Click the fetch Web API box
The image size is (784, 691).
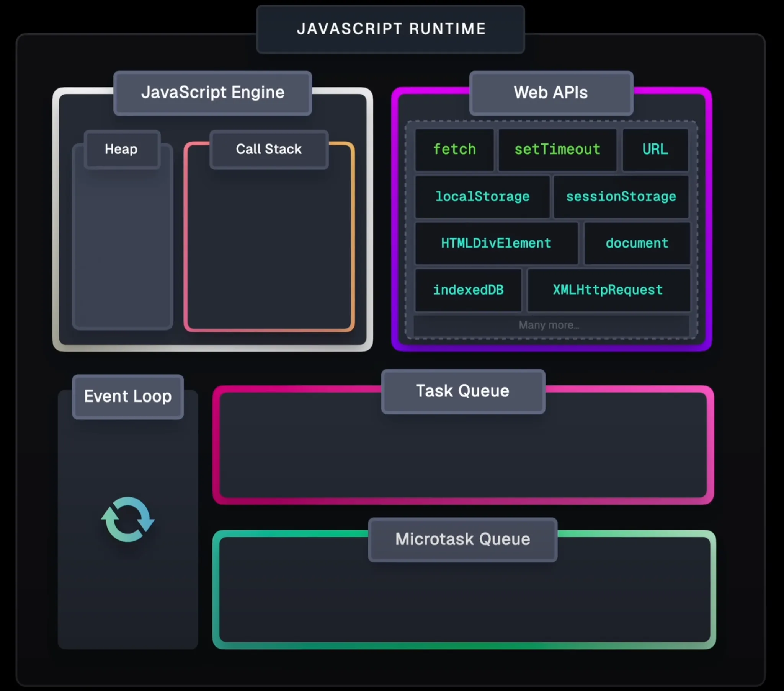(x=454, y=150)
